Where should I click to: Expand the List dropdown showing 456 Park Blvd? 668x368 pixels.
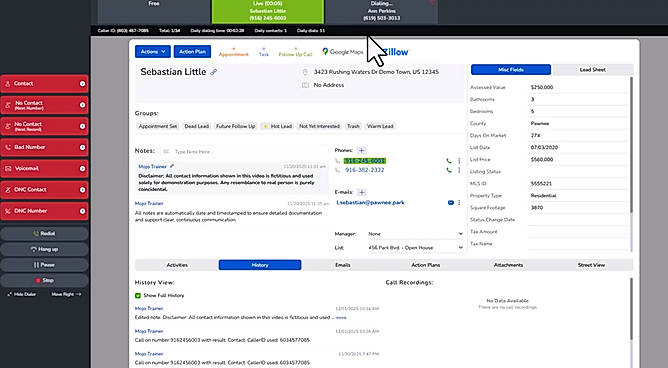[x=415, y=247]
